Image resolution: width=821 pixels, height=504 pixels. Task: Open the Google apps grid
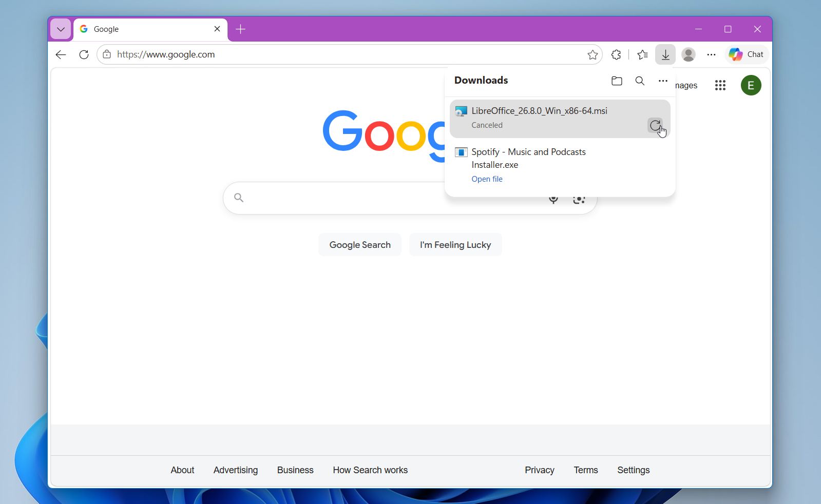[x=720, y=85]
